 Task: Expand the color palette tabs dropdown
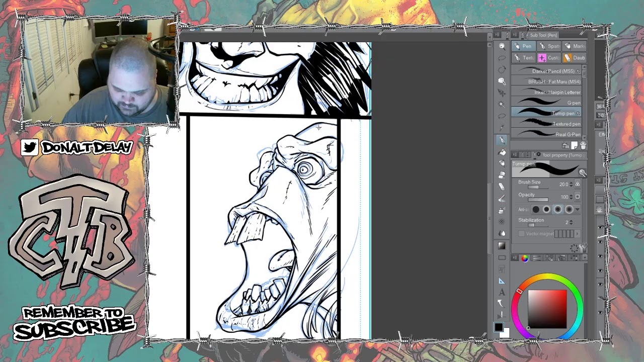click(584, 258)
